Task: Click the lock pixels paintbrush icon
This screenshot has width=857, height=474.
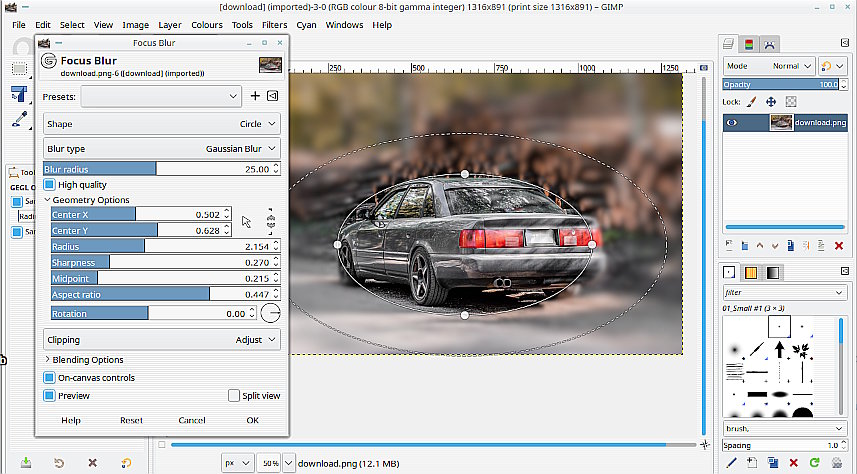Action: click(751, 102)
